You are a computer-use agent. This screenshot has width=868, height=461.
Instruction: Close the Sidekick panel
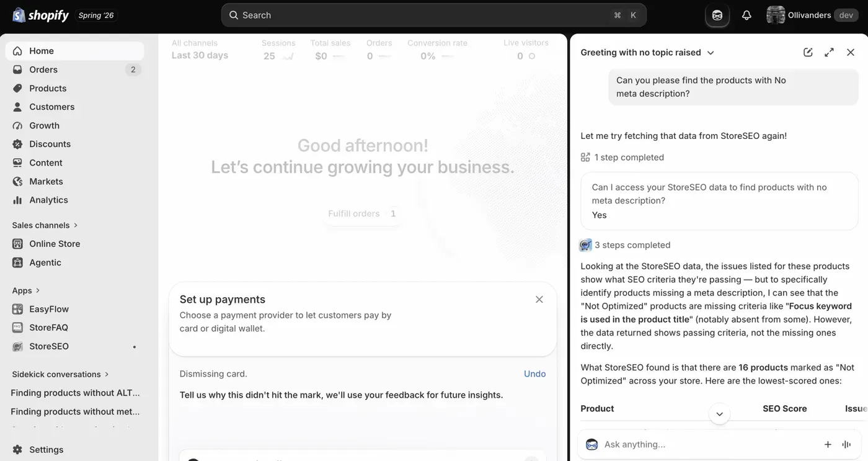(x=851, y=52)
